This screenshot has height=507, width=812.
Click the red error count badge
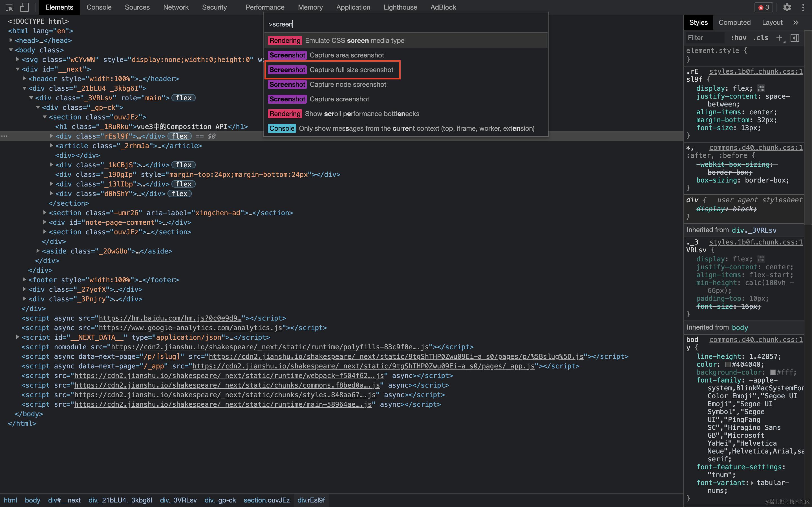pos(764,7)
